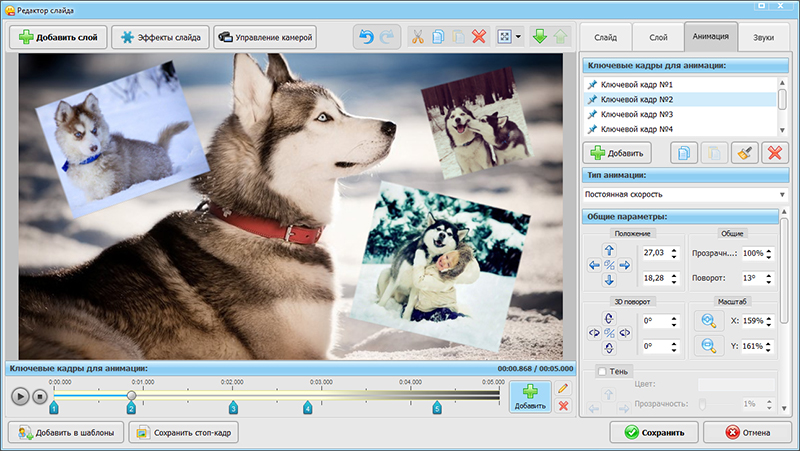Click the red X delete icon in top toolbar

pos(478,38)
